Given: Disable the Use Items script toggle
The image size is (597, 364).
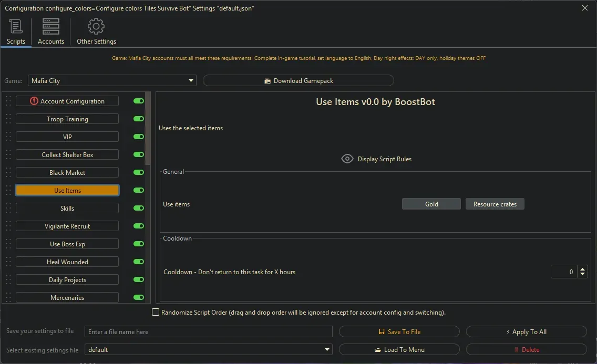Looking at the screenshot, I should [138, 190].
